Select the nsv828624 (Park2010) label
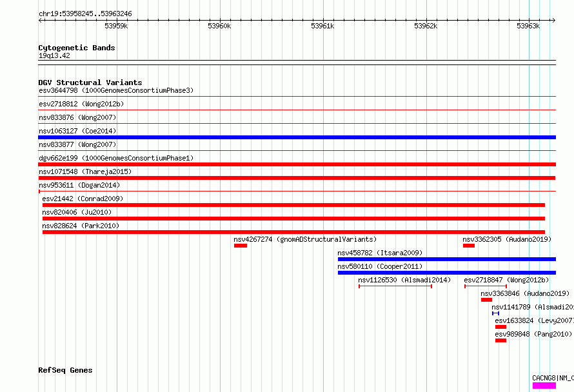This screenshot has width=574, height=392. [81, 226]
